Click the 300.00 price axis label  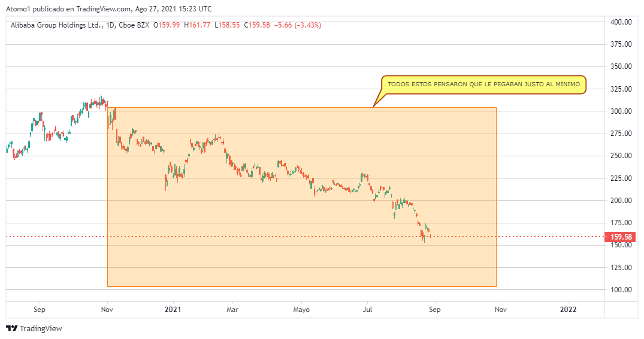pyautogui.click(x=621, y=111)
